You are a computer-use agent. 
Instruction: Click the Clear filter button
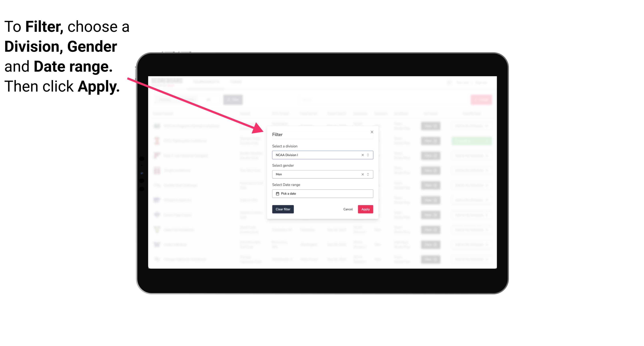pos(283,209)
